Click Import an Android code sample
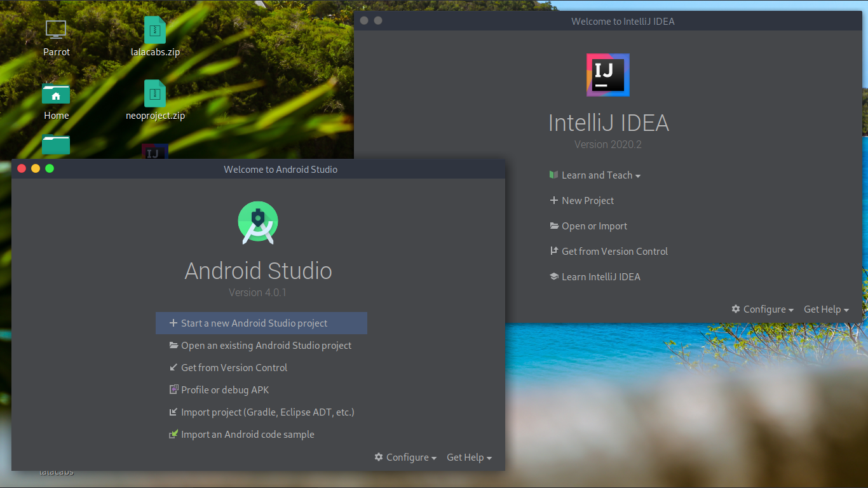The width and height of the screenshot is (868, 488). coord(247,435)
